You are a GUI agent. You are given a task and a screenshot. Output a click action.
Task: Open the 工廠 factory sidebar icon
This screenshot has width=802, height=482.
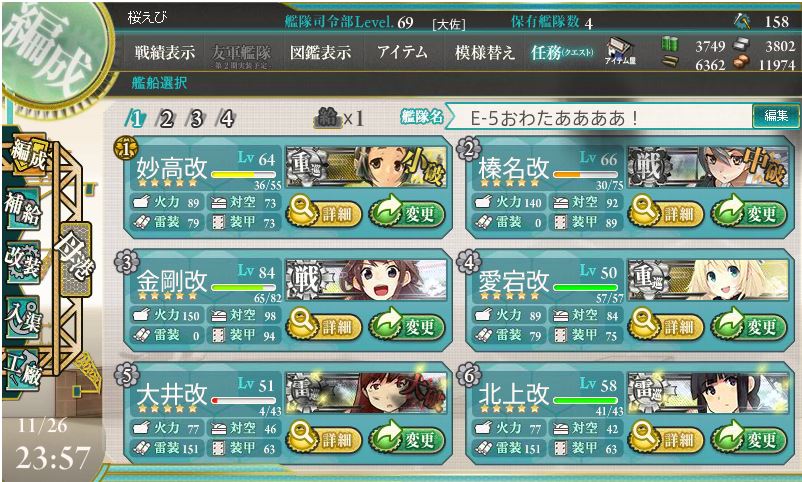click(21, 370)
